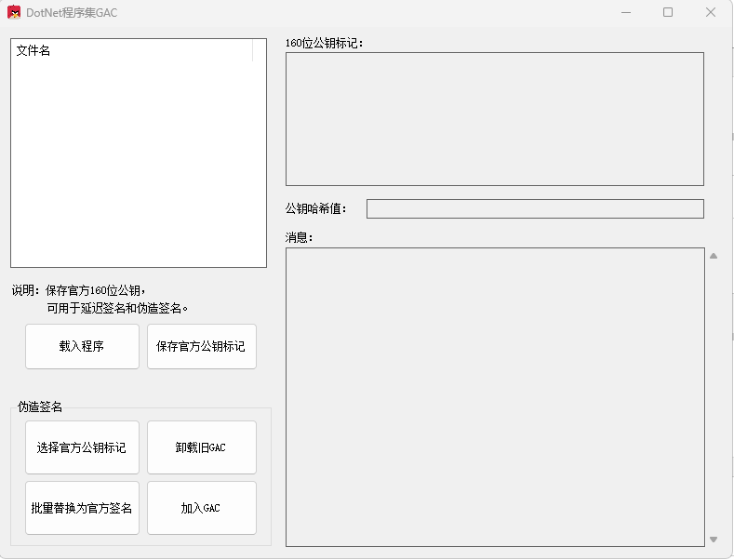Focus the 160位公钥标记 text box

coord(494,118)
